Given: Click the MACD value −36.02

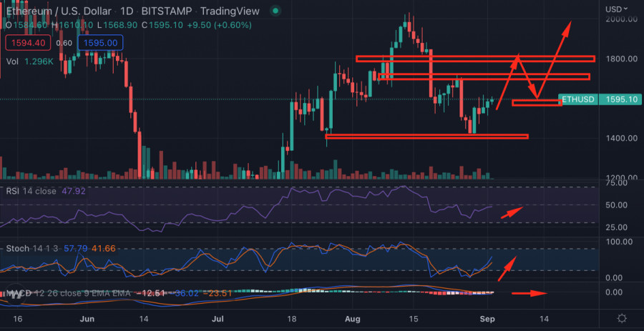Looking at the screenshot, I should pos(185,293).
